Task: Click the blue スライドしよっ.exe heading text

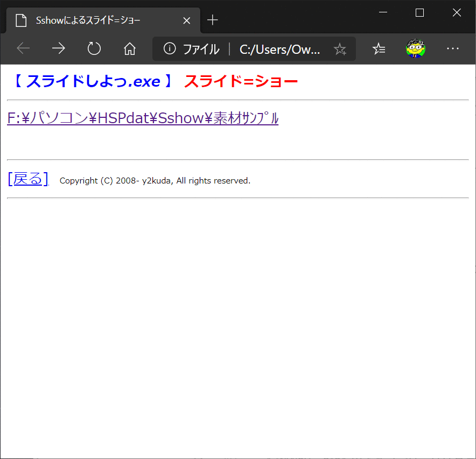Action: click(x=93, y=81)
